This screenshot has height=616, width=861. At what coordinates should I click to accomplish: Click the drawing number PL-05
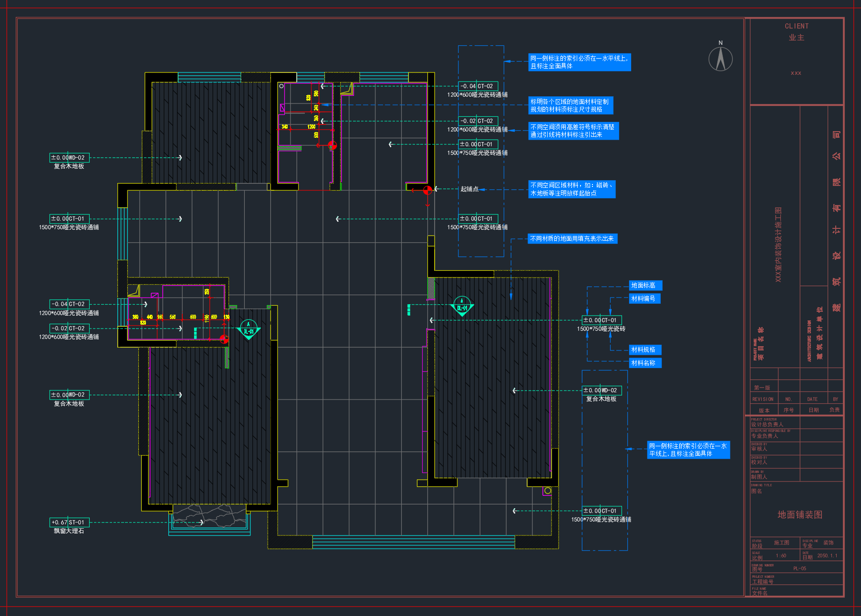800,569
